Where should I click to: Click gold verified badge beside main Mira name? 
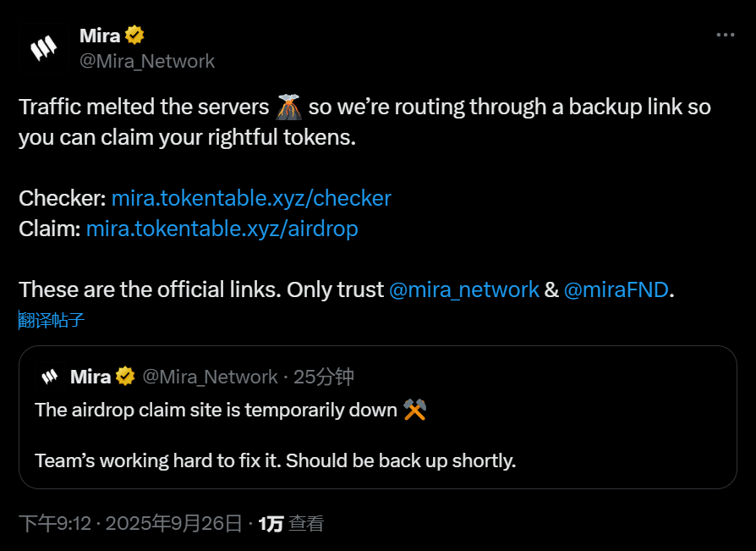point(135,36)
